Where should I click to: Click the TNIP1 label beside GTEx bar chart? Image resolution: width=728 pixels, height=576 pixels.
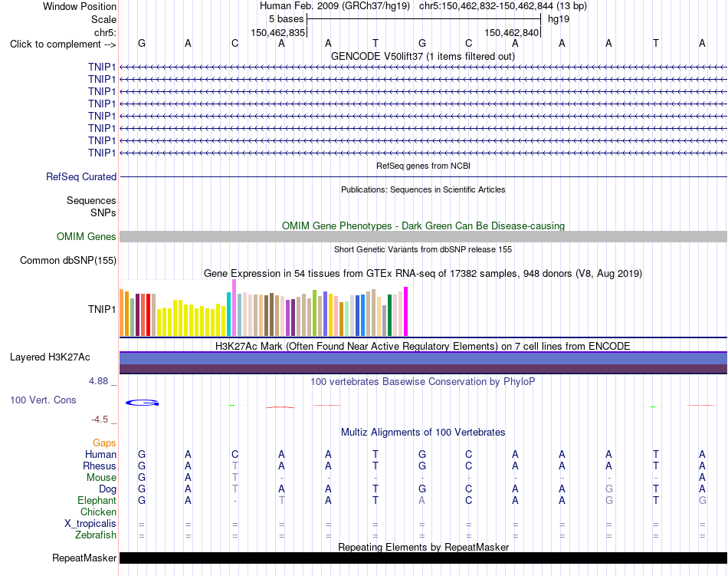click(102, 309)
